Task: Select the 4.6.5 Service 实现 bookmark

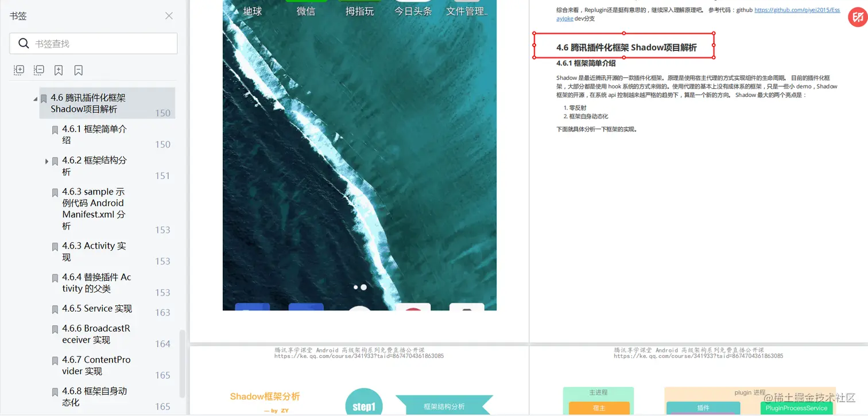Action: 98,309
